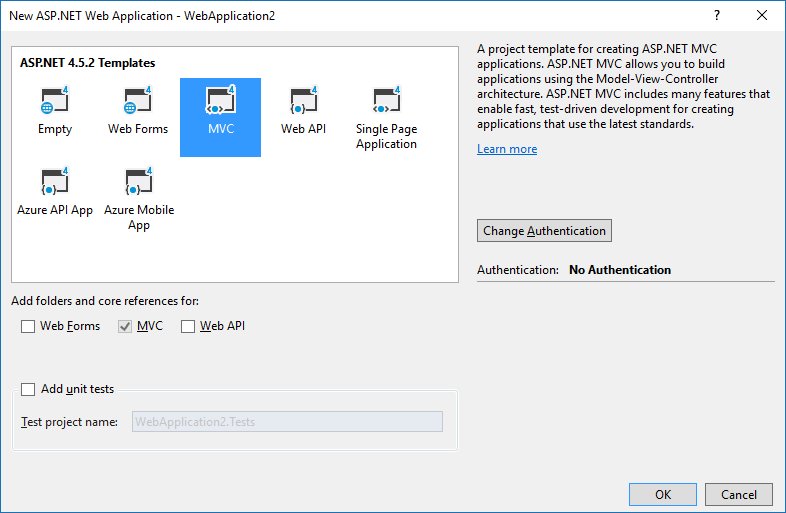
Task: Dismiss dialog with Cancel button
Action: [739, 494]
